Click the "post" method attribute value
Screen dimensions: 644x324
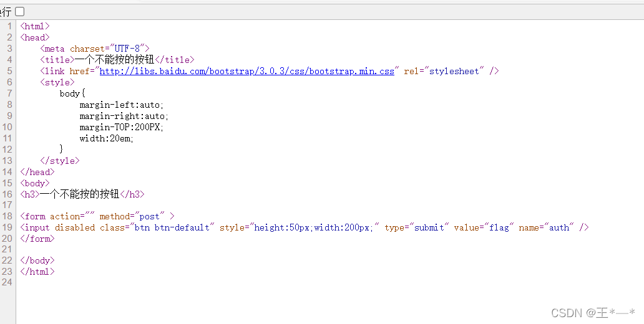click(150, 216)
